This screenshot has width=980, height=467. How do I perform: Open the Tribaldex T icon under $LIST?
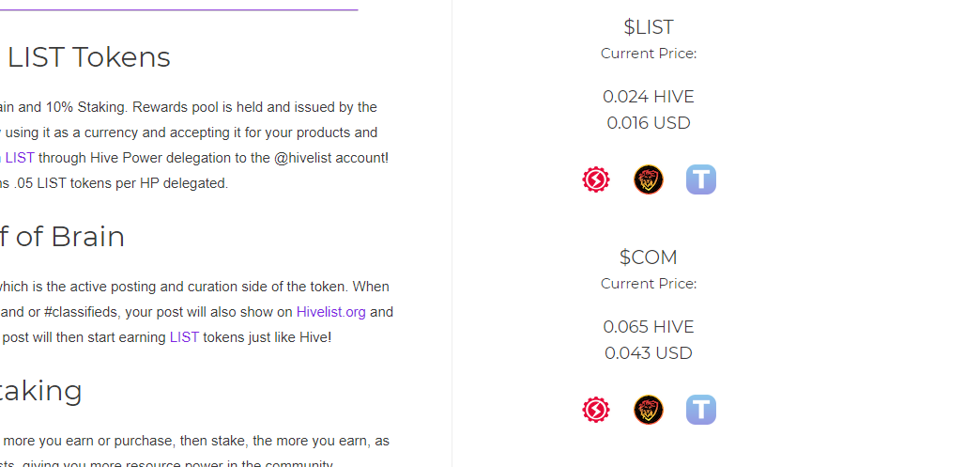700,179
